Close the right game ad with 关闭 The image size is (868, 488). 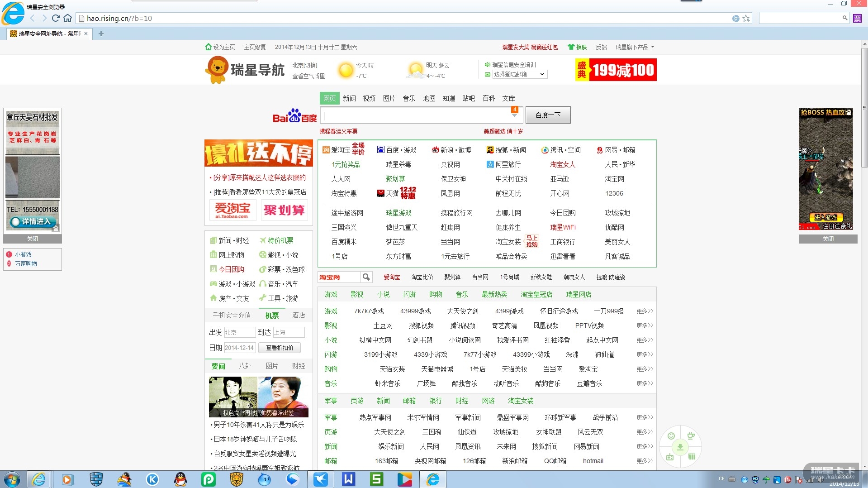[828, 239]
